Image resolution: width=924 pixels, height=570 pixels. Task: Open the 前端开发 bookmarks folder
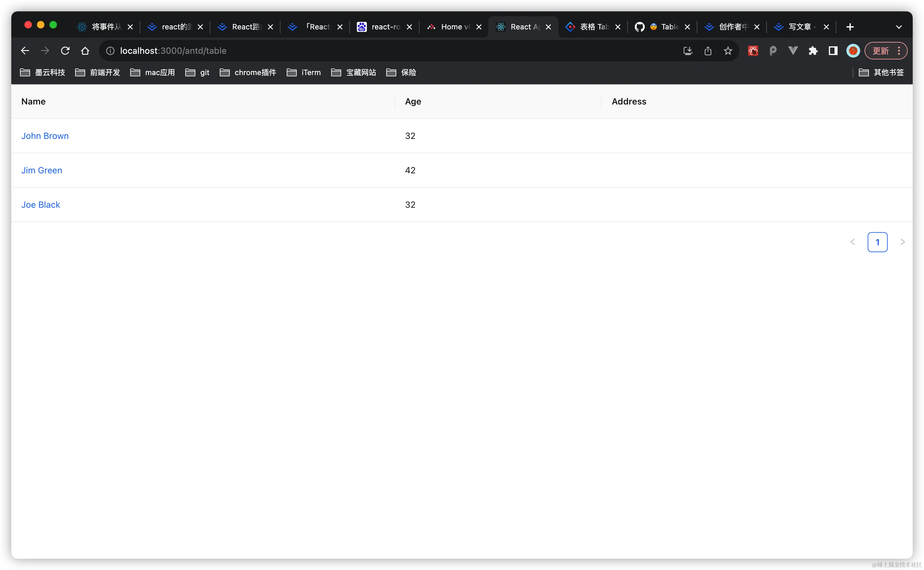pos(98,72)
